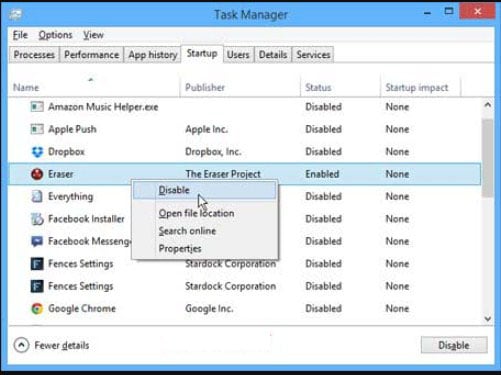The height and width of the screenshot is (375, 501).
Task: Click the Apple Inc. publisher cell
Action: click(207, 129)
